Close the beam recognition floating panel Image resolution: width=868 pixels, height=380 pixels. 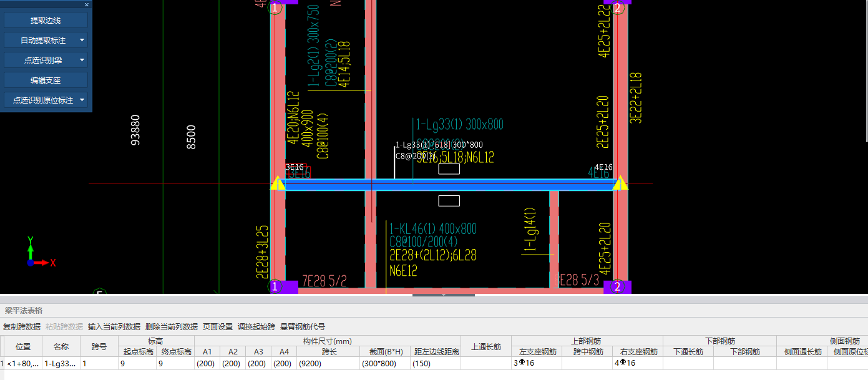(x=87, y=4)
